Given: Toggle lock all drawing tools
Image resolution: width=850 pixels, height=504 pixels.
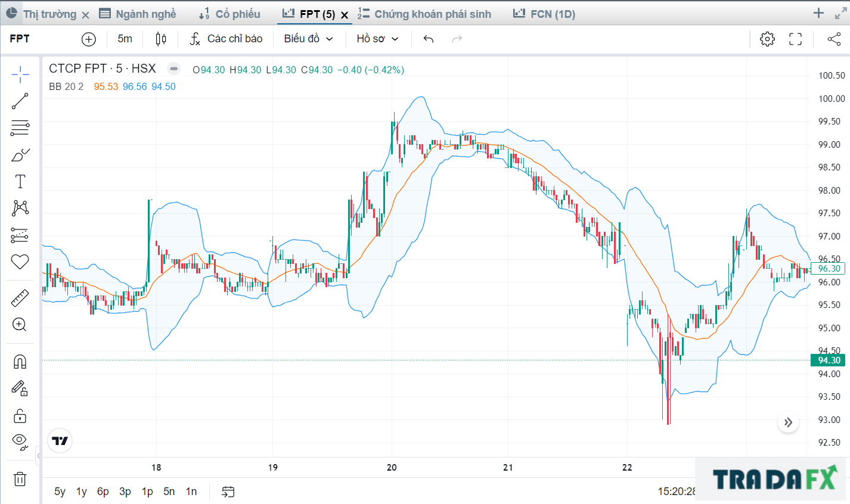Looking at the screenshot, I should 20,415.
